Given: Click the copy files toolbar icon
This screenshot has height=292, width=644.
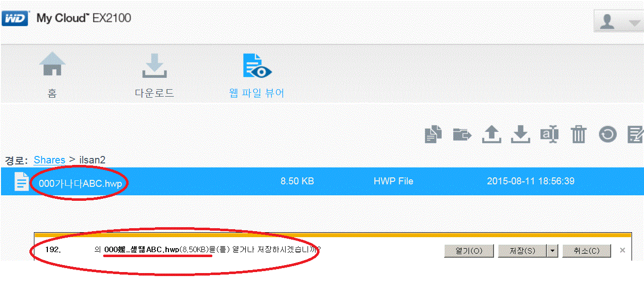Looking at the screenshot, I should (x=433, y=135).
